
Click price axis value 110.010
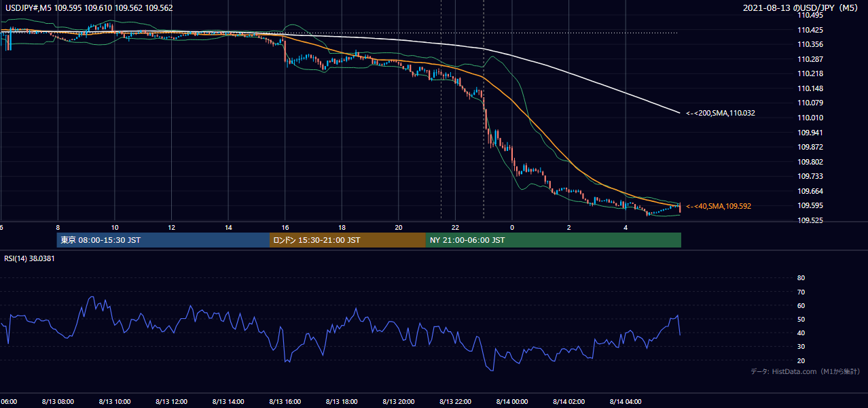[810, 118]
